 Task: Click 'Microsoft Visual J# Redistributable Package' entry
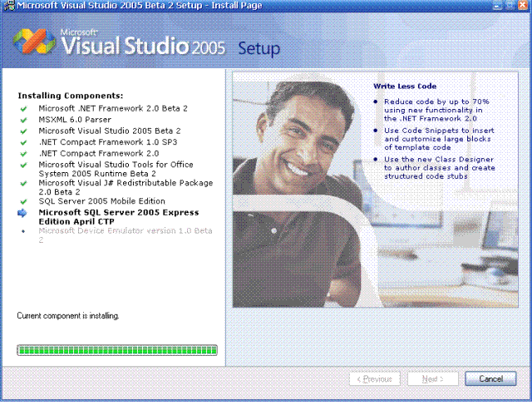(x=126, y=187)
